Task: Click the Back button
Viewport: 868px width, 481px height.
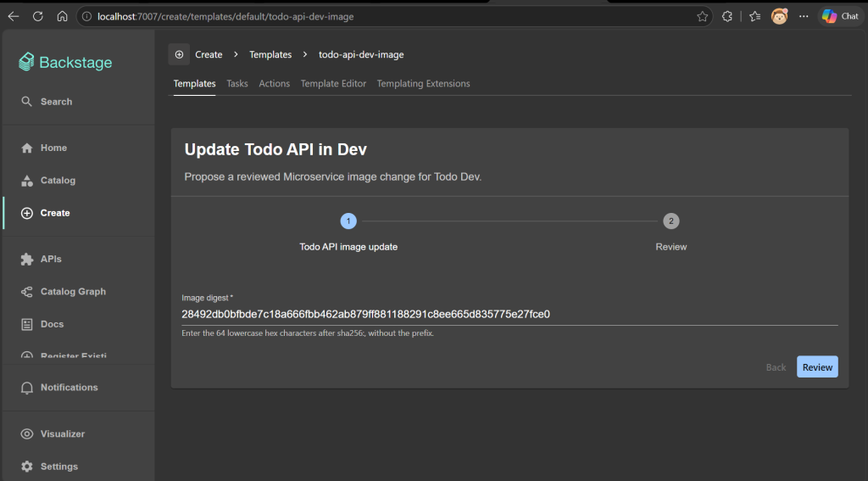Action: (776, 366)
